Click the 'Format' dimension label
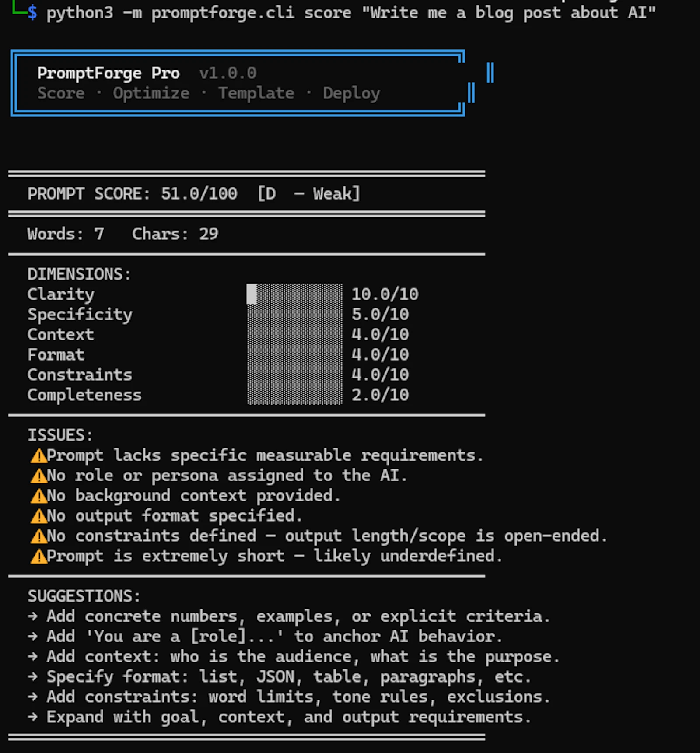 tap(56, 354)
